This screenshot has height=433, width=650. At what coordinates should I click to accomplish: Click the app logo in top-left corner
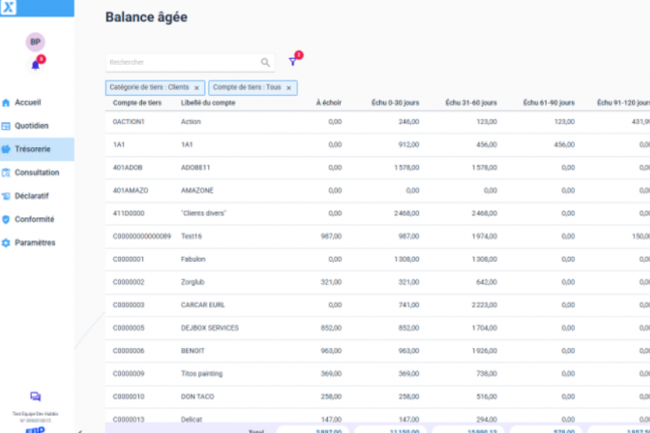click(8, 7)
